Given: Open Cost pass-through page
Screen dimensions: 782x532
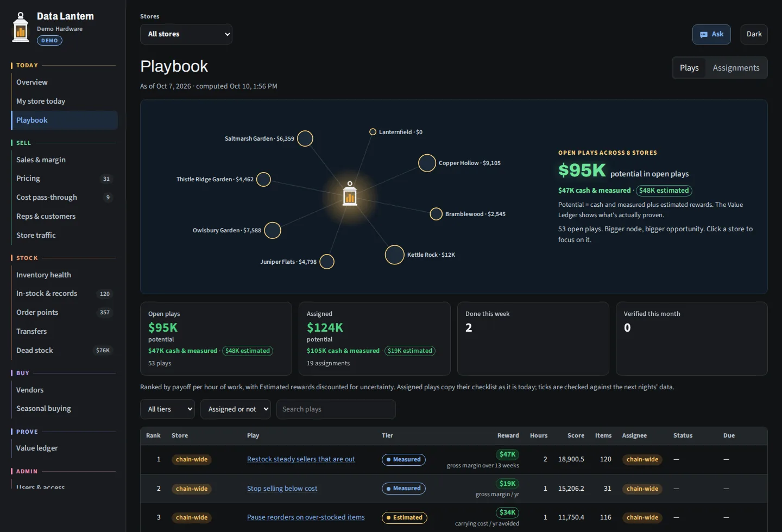Looking at the screenshot, I should pyautogui.click(x=65, y=198).
